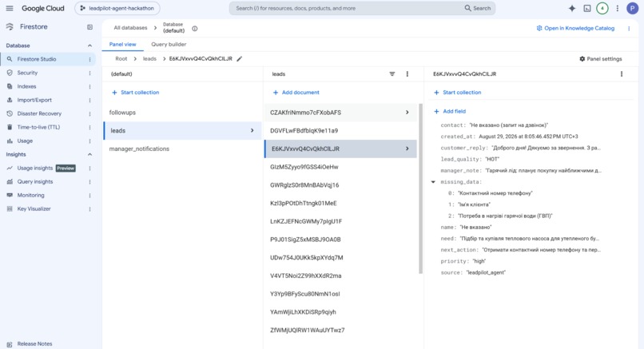Select the priority field value high
This screenshot has height=349, width=644.
[x=479, y=261]
